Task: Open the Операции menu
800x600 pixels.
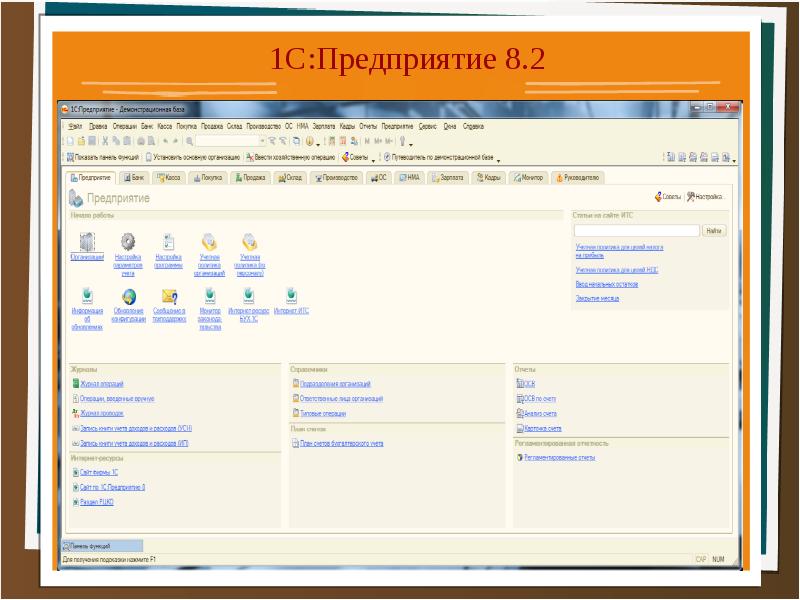Action: click(124, 127)
